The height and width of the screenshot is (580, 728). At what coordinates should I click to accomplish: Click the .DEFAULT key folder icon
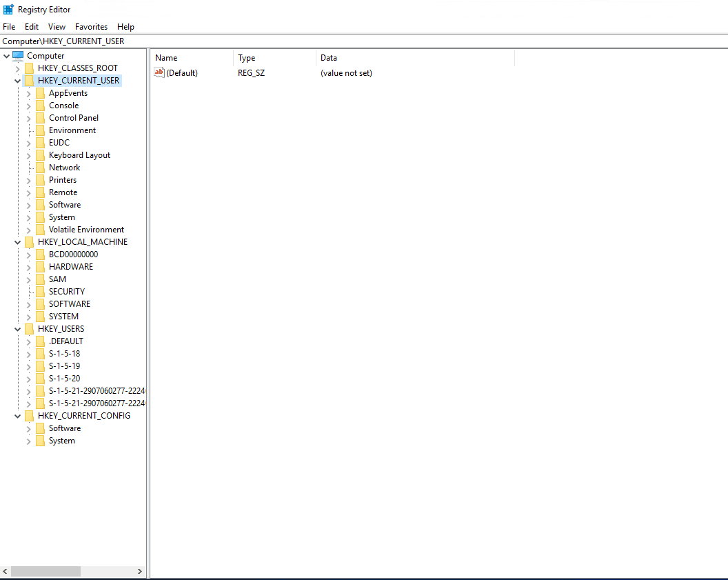(40, 341)
